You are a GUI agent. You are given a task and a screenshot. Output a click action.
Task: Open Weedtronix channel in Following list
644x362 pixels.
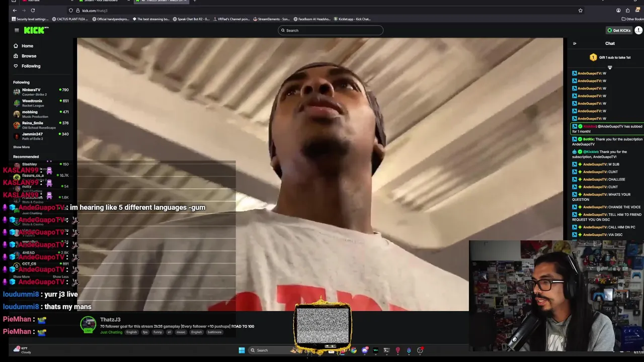[41, 103]
